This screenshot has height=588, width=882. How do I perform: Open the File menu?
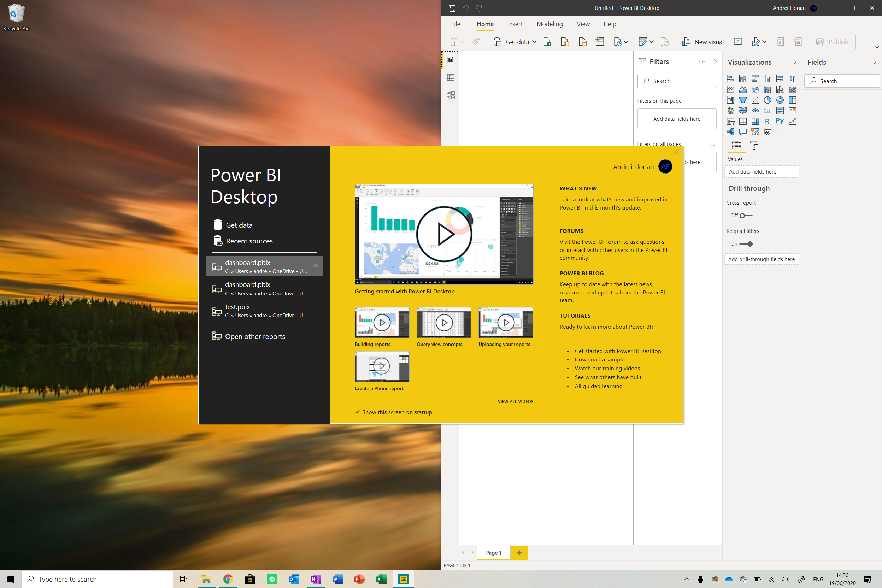[455, 24]
